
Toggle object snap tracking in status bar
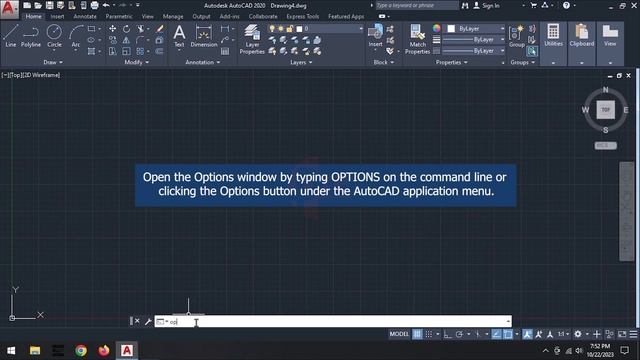[x=496, y=334]
